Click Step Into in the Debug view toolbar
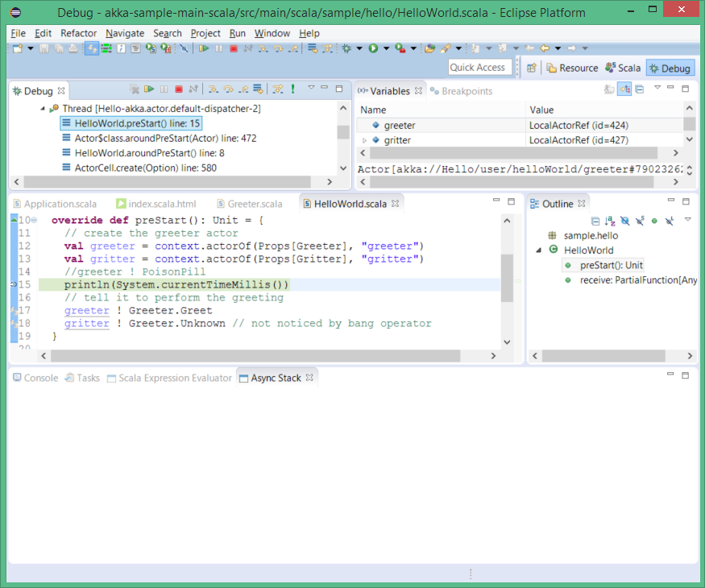 pyautogui.click(x=214, y=89)
